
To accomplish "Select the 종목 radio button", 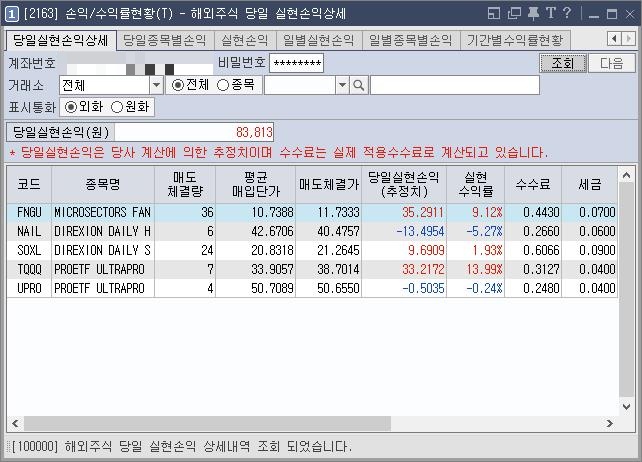I will (x=223, y=85).
